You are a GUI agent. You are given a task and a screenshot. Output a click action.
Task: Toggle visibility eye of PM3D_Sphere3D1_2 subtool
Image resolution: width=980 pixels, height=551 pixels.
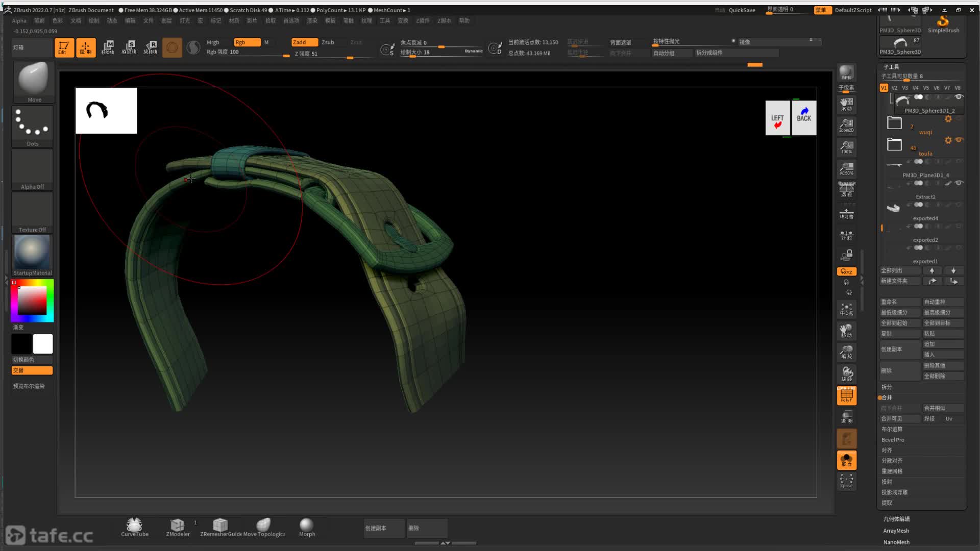coord(959,97)
